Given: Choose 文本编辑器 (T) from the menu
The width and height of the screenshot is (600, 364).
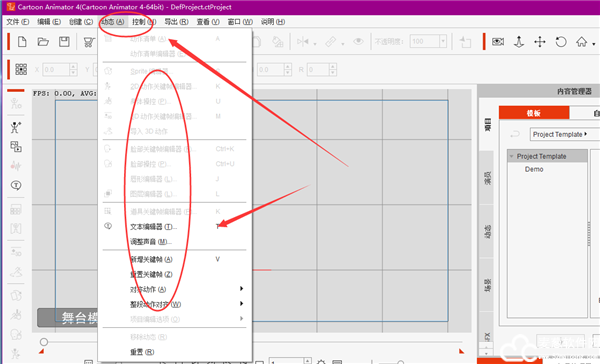Looking at the screenshot, I should (153, 227).
